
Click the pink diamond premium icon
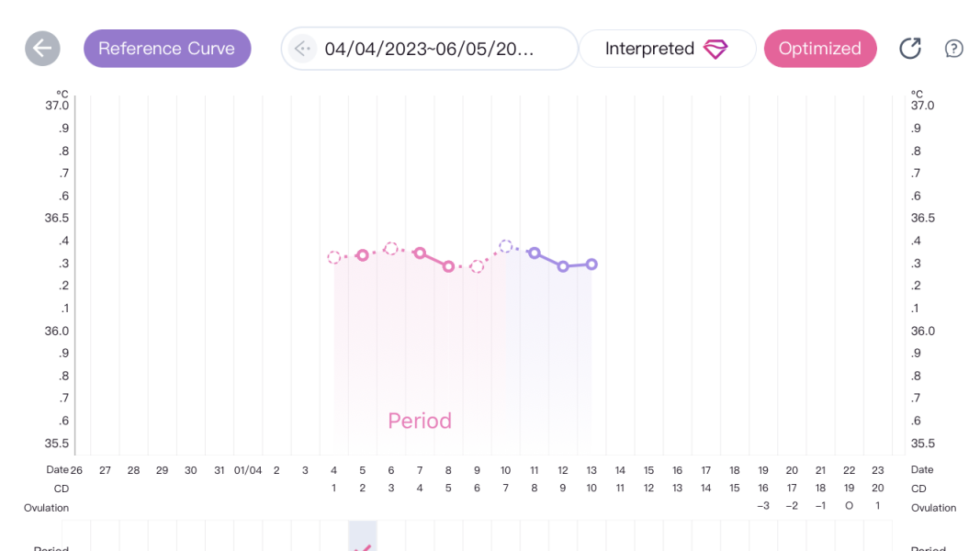pyautogui.click(x=715, y=50)
